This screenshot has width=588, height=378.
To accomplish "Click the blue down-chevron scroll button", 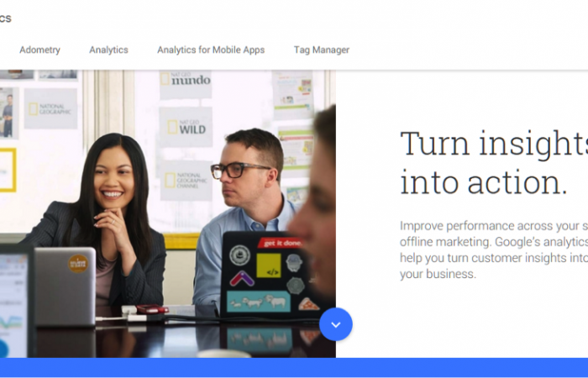I will (x=336, y=324).
